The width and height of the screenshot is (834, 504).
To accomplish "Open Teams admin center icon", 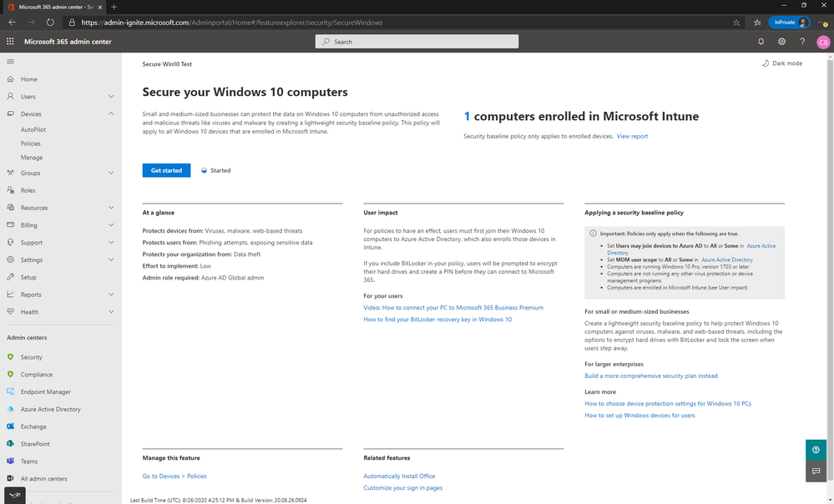I will click(x=10, y=461).
